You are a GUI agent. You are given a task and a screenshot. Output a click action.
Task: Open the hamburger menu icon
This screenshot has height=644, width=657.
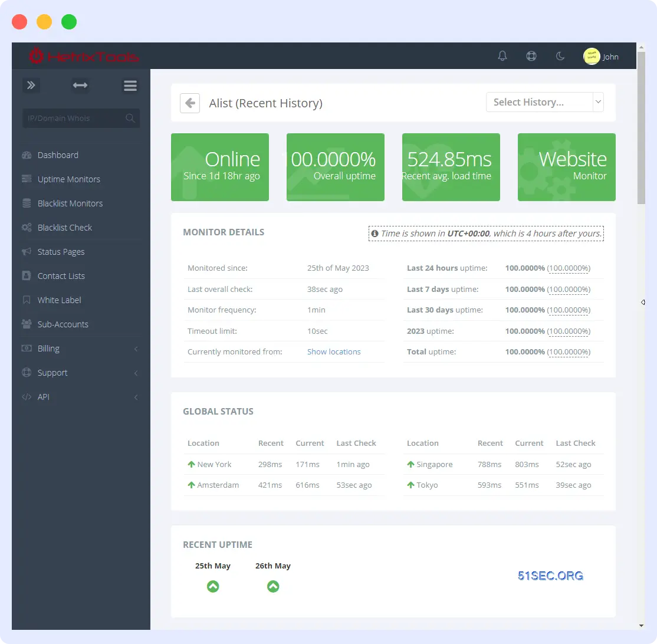pyautogui.click(x=130, y=85)
